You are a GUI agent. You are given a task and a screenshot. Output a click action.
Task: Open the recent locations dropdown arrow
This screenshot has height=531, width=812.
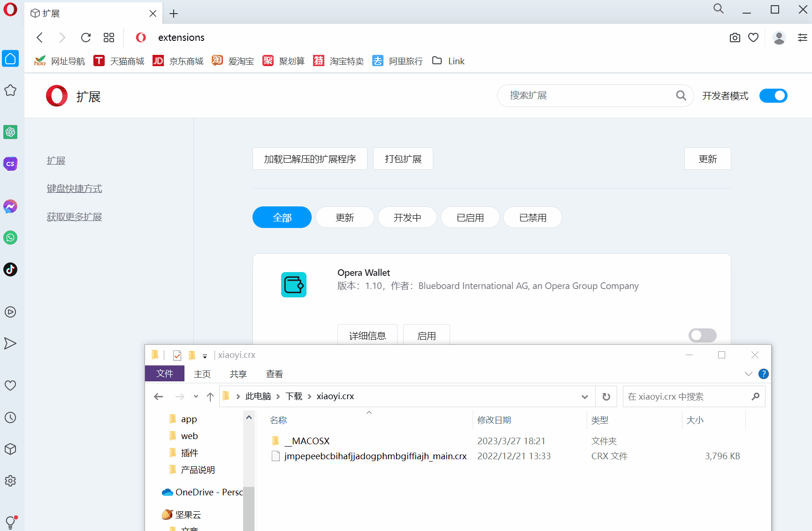[196, 397]
